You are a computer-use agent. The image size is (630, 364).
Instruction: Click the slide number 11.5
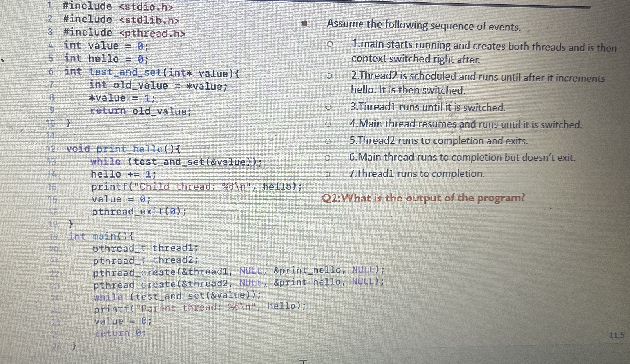(617, 335)
